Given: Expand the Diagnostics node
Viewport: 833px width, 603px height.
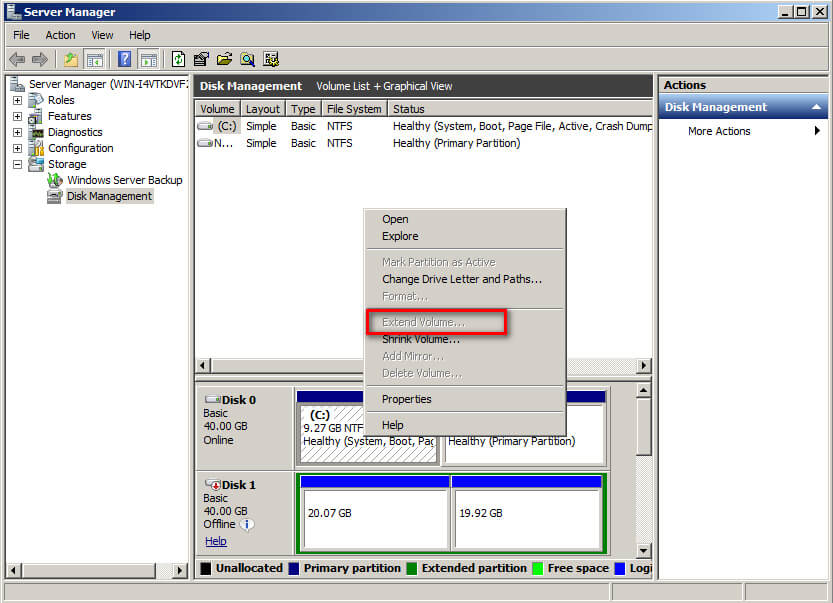Looking at the screenshot, I should click(x=18, y=132).
